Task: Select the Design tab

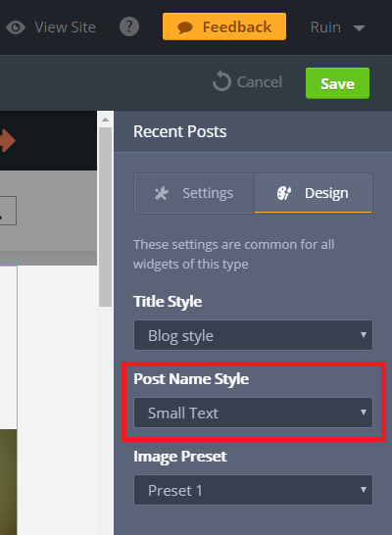Action: [314, 193]
